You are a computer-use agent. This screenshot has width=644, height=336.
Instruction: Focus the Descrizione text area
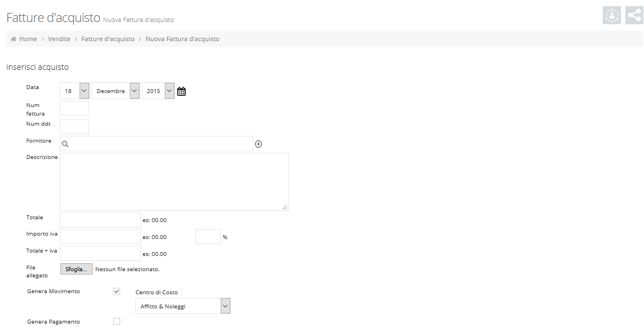pos(174,182)
